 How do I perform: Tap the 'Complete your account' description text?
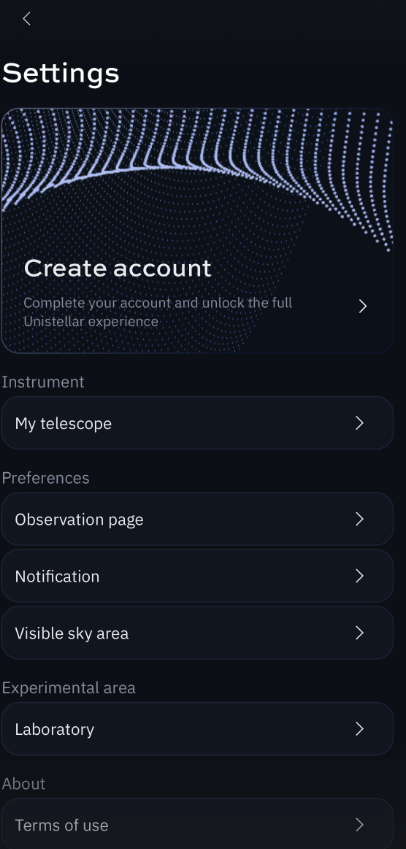coord(158,312)
